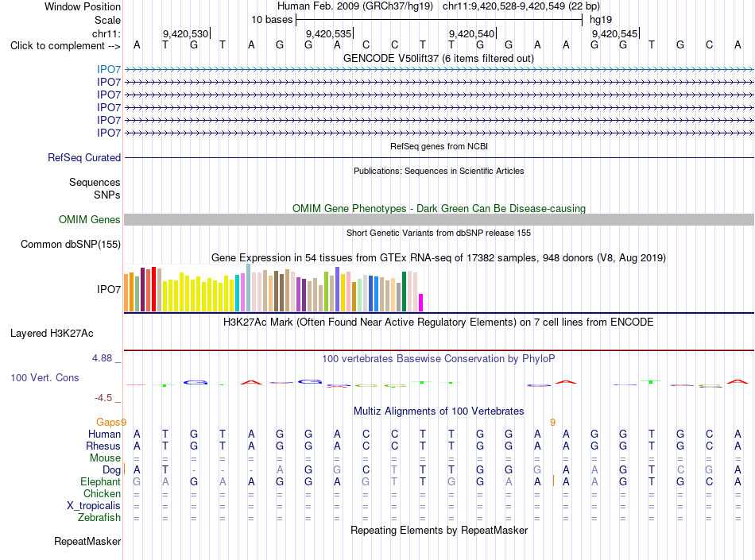
Task: Click the 9,420,530 ruler position marker
Action: [x=186, y=33]
